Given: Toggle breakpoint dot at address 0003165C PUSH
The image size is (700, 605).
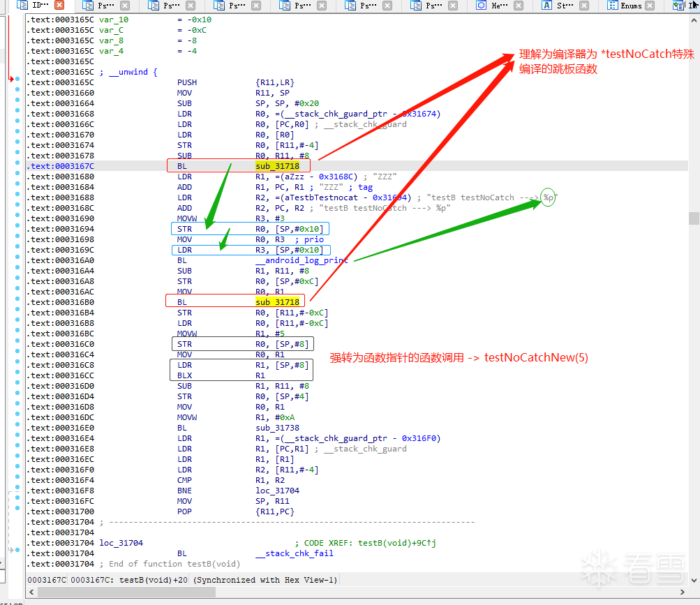Looking at the screenshot, I should 17,79.
